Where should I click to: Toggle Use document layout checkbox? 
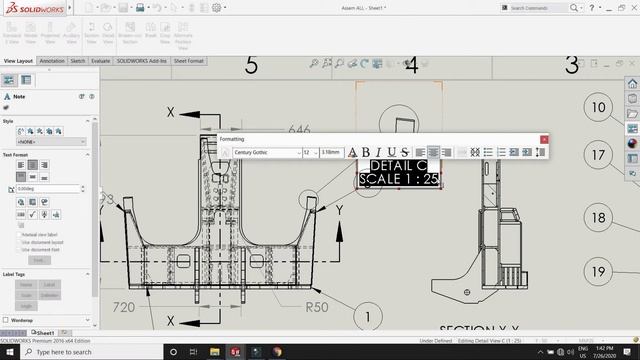pyautogui.click(x=18, y=242)
